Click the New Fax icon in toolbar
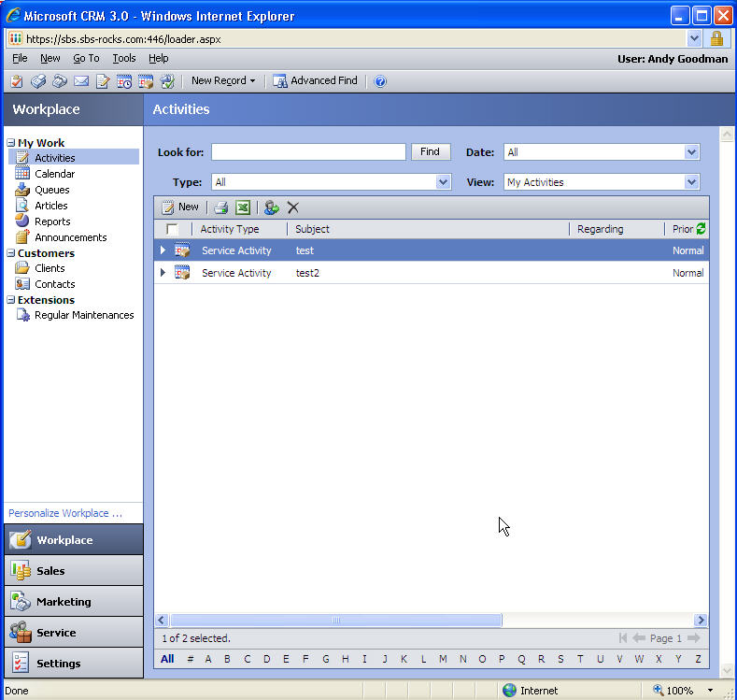 [38, 81]
